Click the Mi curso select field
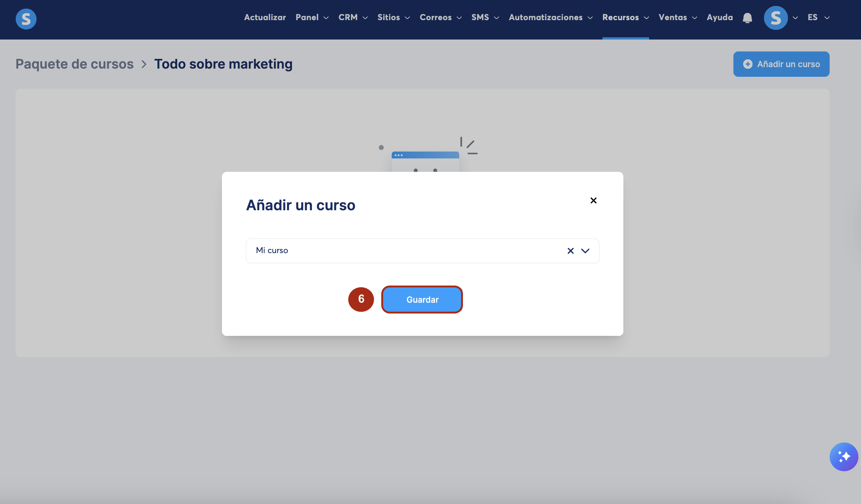 pos(403,251)
